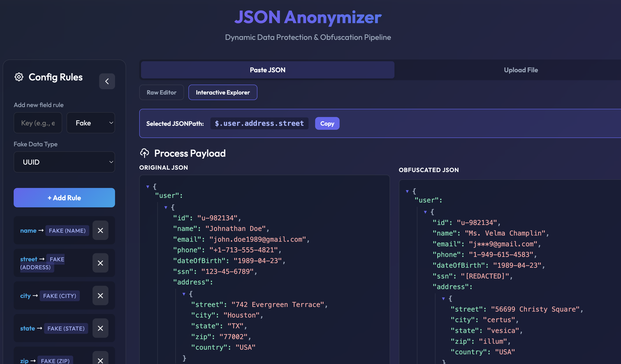Click the "country" line in Original JSON

(x=223, y=347)
